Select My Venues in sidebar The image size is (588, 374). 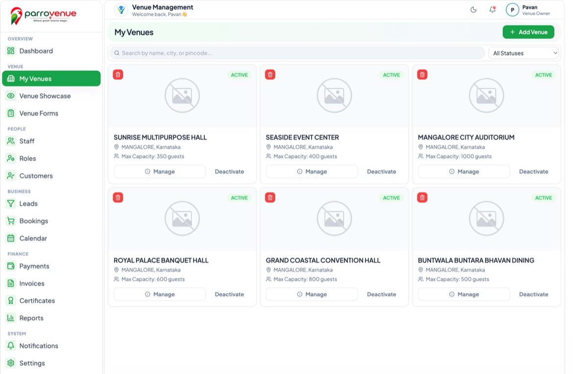(x=51, y=78)
